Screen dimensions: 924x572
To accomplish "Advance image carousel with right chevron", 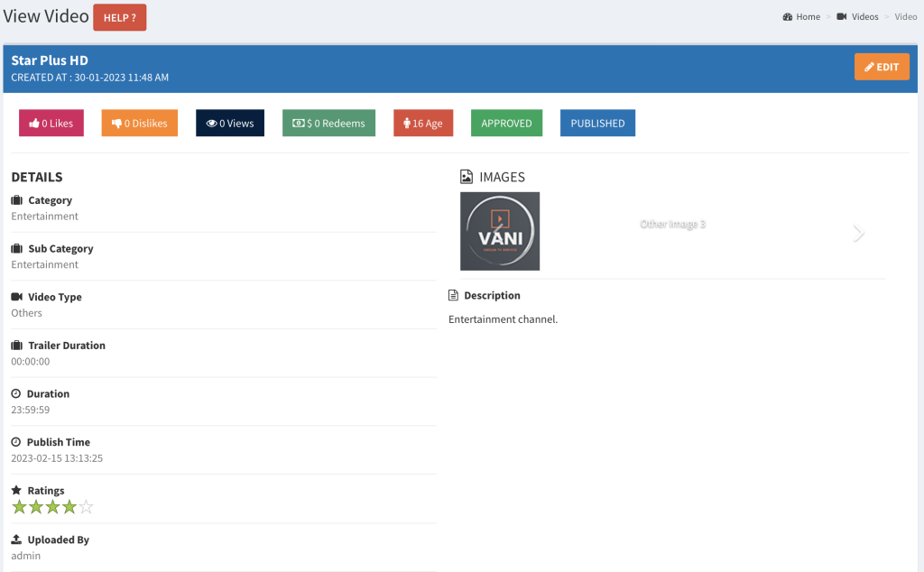I will tap(859, 233).
